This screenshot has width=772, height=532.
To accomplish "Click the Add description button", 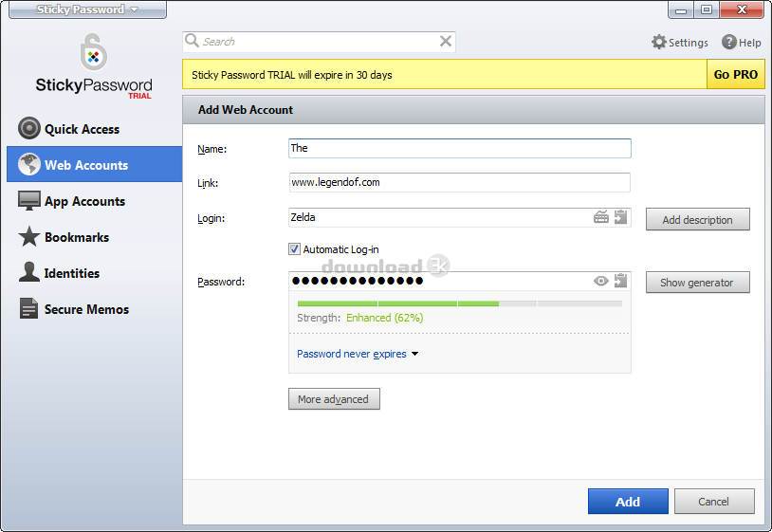I will 698,219.
